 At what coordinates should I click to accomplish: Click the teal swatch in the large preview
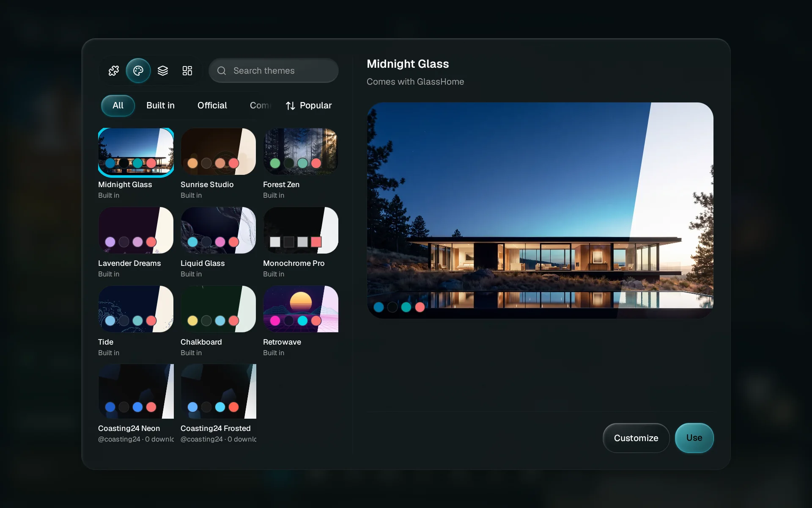[406, 307]
